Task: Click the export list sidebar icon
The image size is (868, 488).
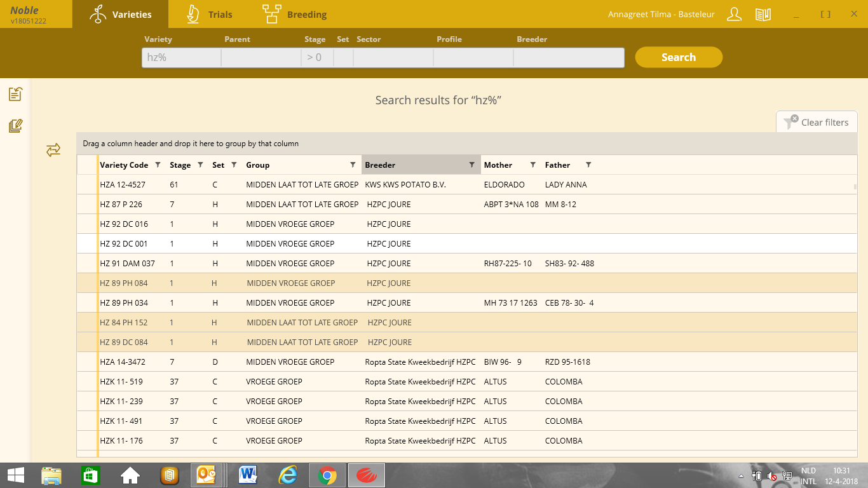Action: (15, 94)
